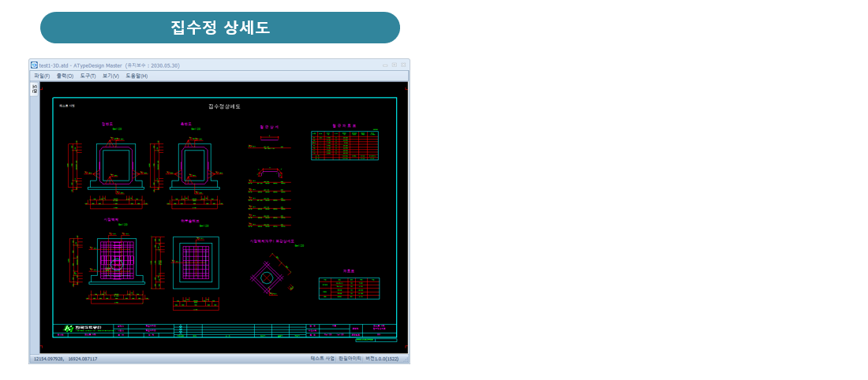868x380 pixels.
Task: Open the 보기(V) menu
Action: coord(110,76)
